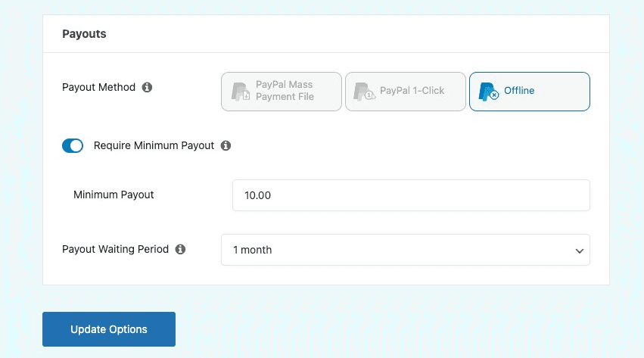Click the Payout Waiting Period info icon

180,249
